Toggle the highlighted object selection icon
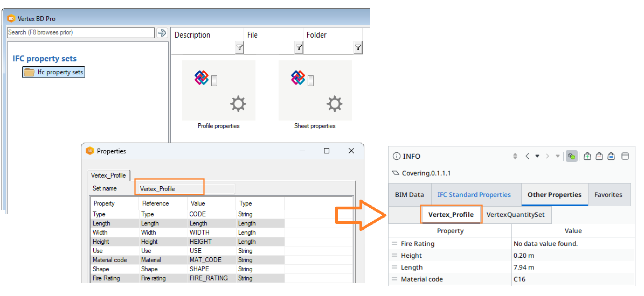 (571, 156)
